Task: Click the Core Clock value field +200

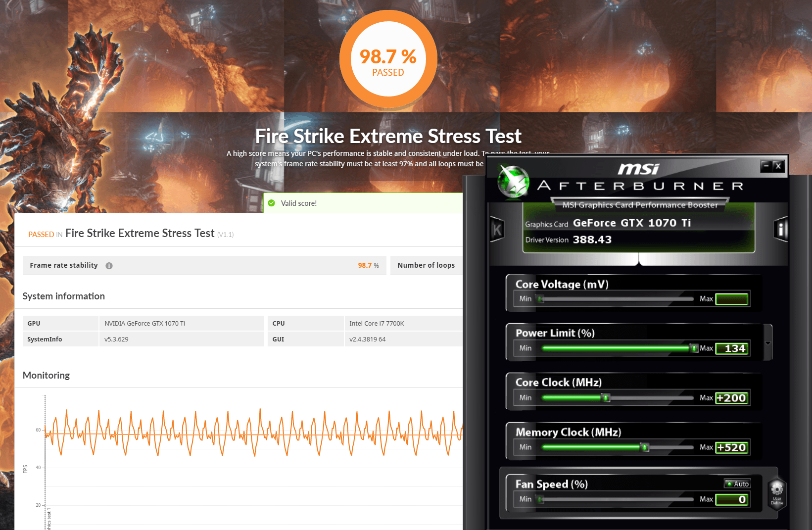Action: [732, 398]
